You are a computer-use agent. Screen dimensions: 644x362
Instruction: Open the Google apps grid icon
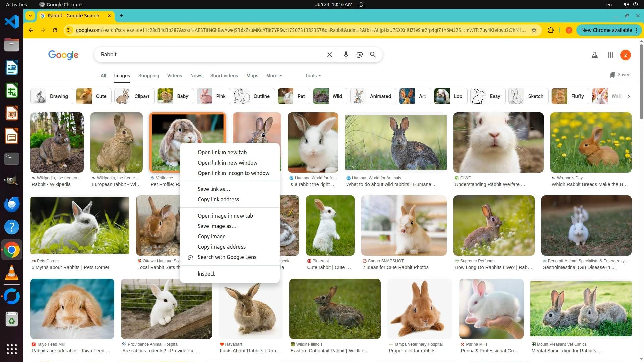610,55
